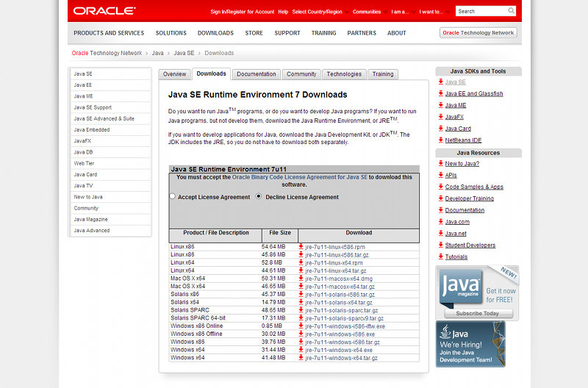Click download icon for jre-7u11-windows-x64.exe

[301, 349]
